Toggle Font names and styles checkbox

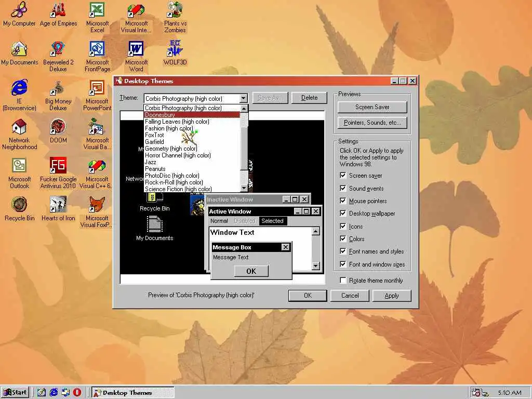coord(343,251)
